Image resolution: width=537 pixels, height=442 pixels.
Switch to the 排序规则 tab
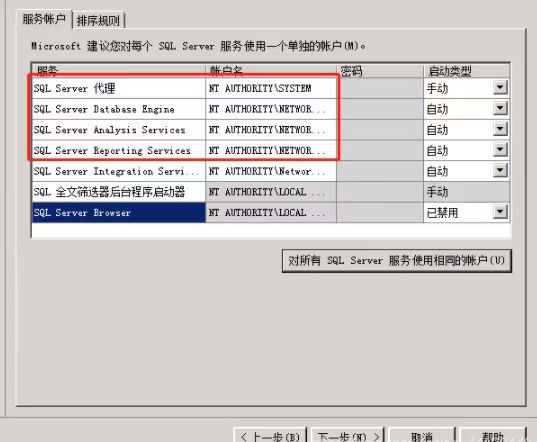pyautogui.click(x=98, y=21)
